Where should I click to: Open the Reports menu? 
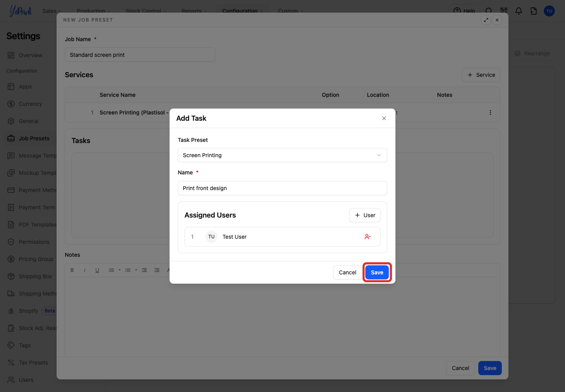[x=194, y=11]
